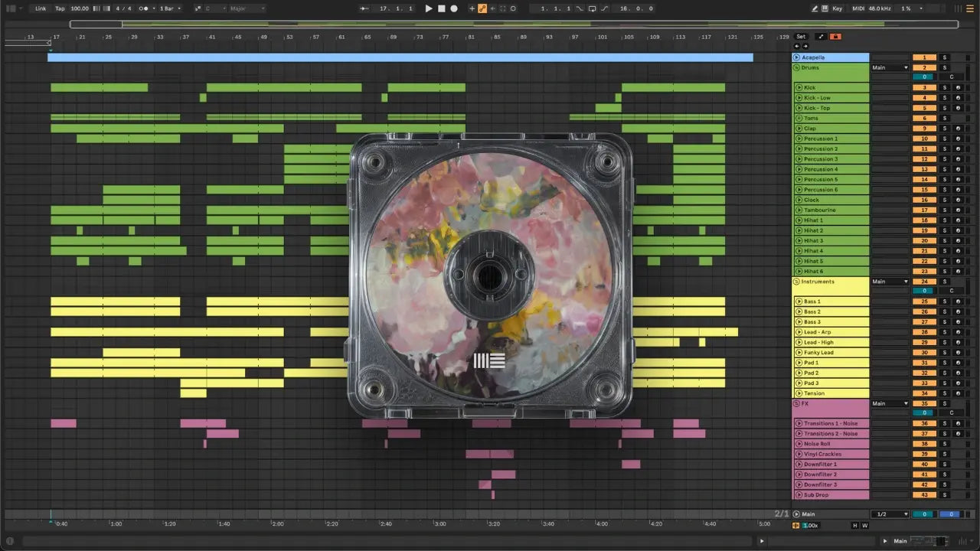This screenshot has height=551, width=980.
Task: Click the Stop transport button
Action: click(x=441, y=8)
